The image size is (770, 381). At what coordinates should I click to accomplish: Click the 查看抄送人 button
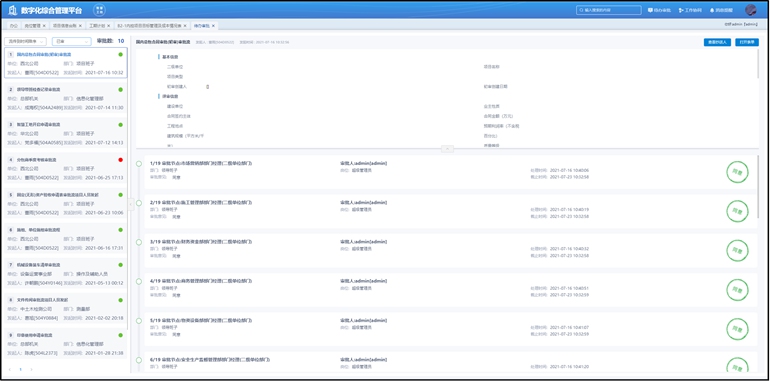[717, 42]
